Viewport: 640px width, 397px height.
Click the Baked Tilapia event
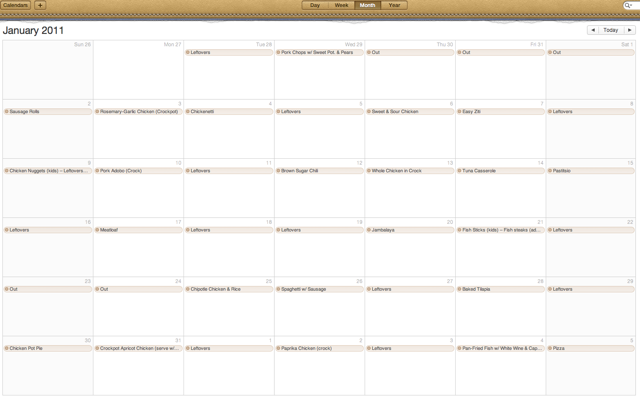(x=501, y=289)
